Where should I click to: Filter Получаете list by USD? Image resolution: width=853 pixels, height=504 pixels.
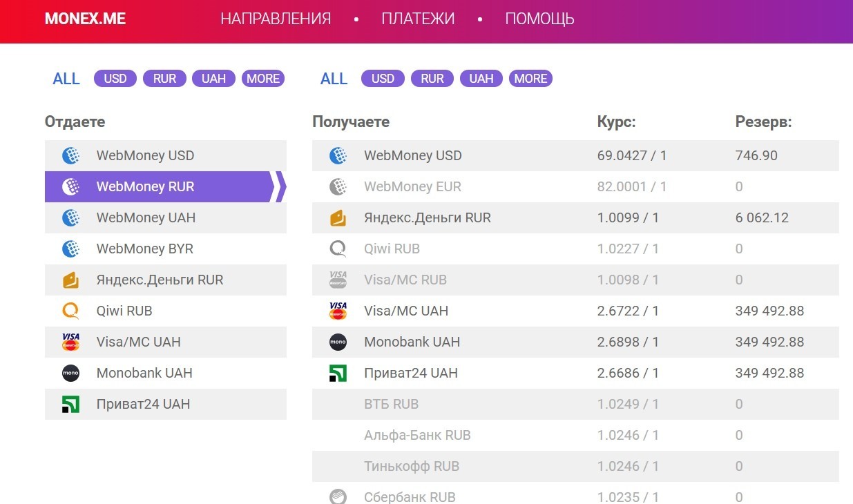[383, 79]
